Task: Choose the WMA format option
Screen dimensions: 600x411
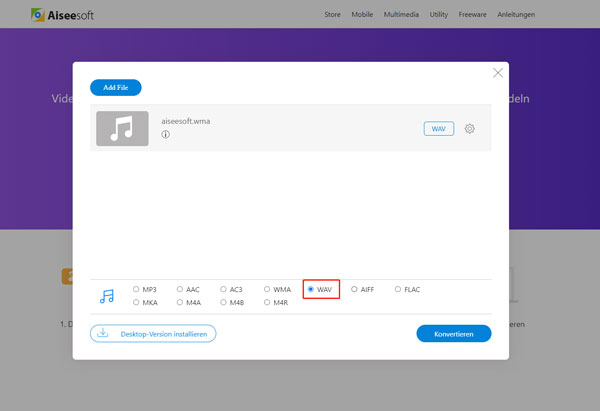Action: [267, 289]
